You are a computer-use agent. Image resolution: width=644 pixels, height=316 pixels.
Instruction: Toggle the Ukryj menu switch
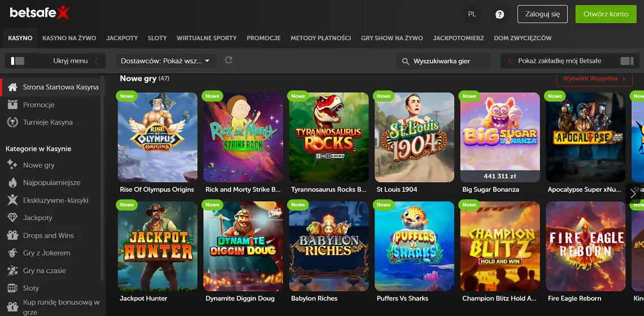18,61
